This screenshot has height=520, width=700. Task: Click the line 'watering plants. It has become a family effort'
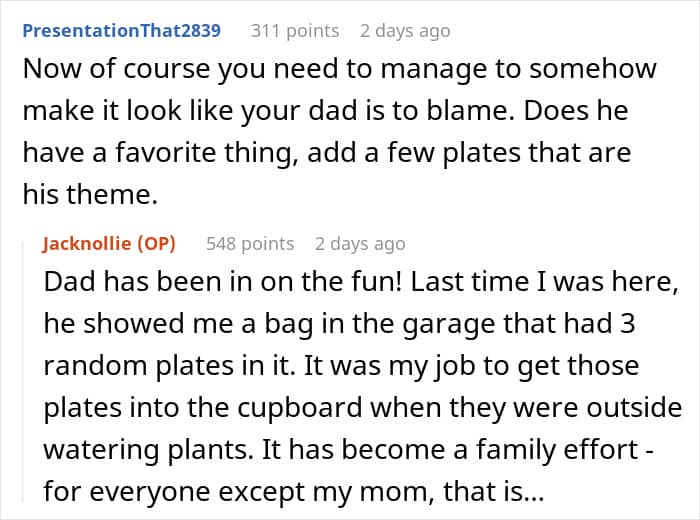349,450
